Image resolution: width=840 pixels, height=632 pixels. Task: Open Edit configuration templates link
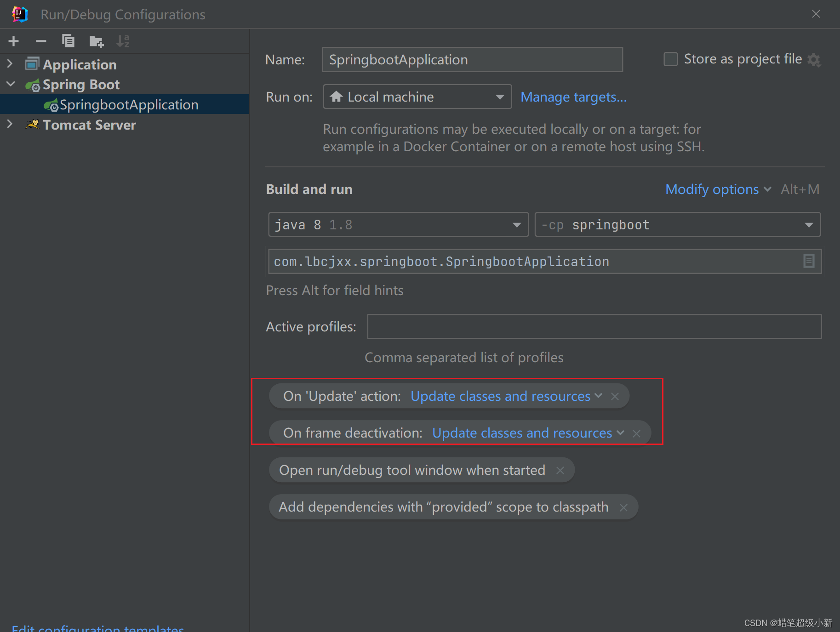point(97,628)
